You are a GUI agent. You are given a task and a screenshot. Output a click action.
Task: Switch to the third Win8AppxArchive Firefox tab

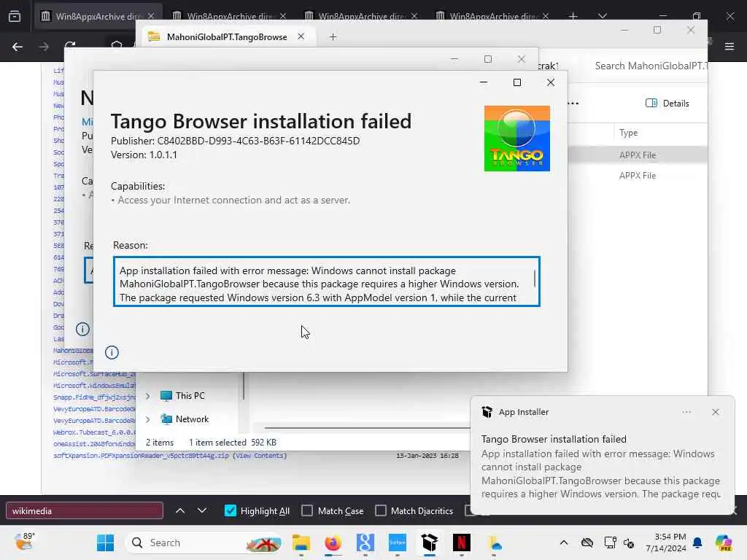361,16
